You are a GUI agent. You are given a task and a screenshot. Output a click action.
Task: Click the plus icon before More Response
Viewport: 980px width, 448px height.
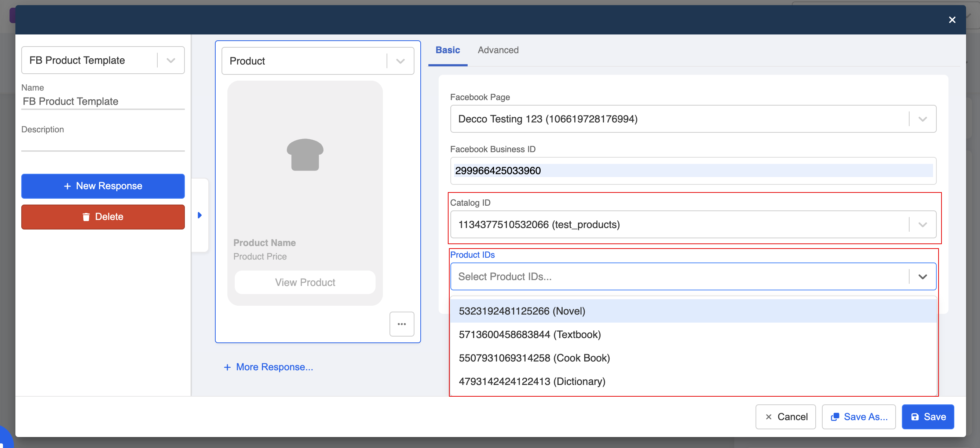pyautogui.click(x=227, y=367)
